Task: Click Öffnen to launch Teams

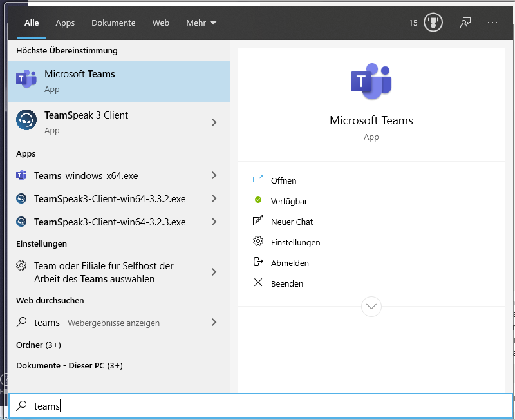Action: [283, 180]
